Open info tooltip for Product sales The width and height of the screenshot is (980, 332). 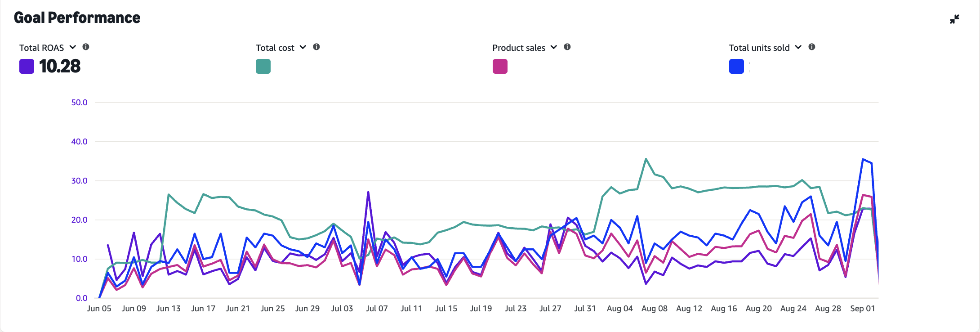pyautogui.click(x=567, y=47)
